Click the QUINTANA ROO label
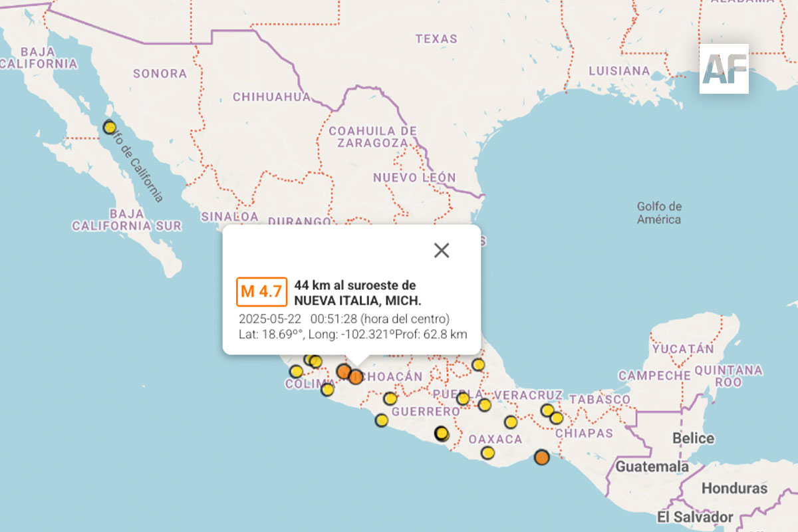This screenshot has width=798, height=532. pyautogui.click(x=728, y=376)
